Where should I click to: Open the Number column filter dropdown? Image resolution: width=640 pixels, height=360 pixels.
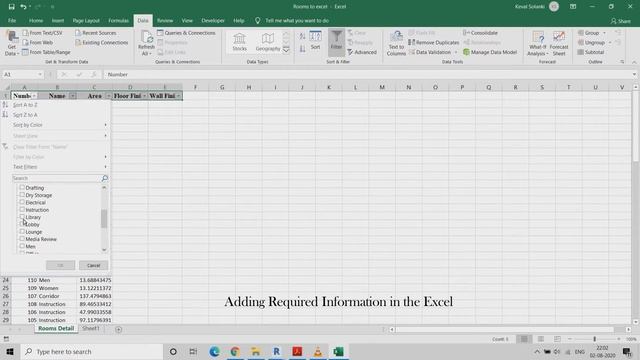pyautogui.click(x=34, y=96)
